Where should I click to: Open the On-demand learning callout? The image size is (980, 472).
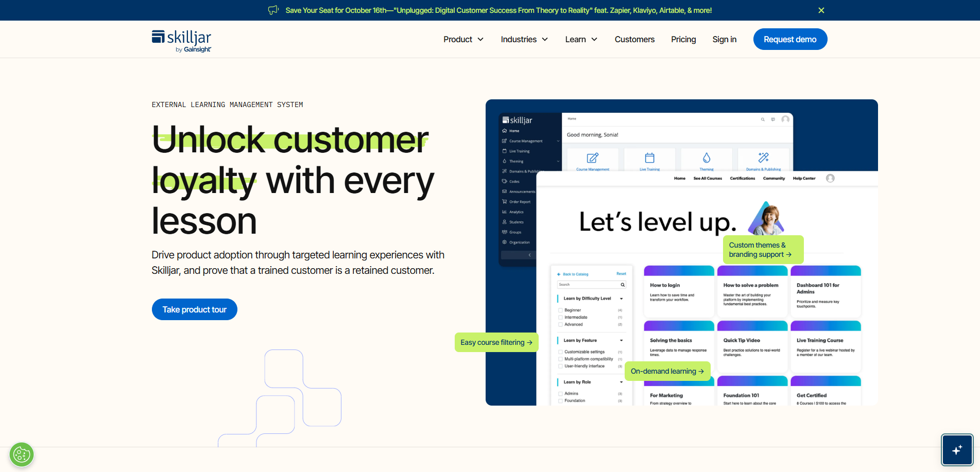coord(667,371)
